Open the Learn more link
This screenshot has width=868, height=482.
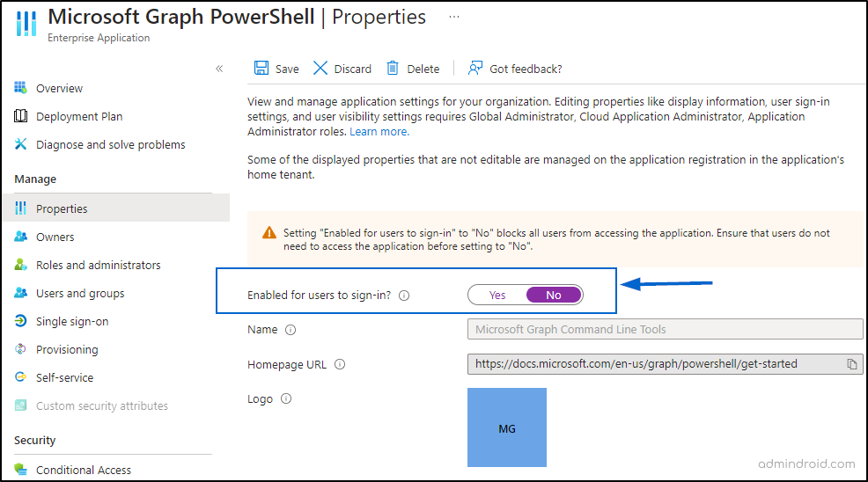pos(379,132)
